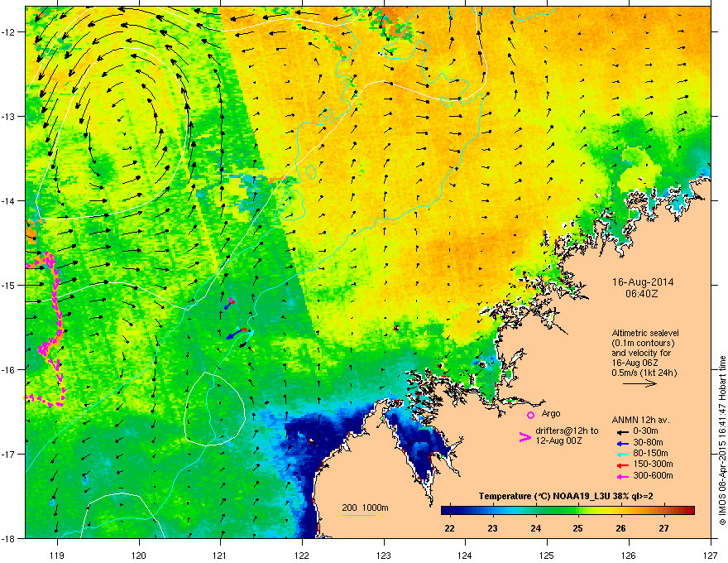This screenshot has height=563, width=728.
Task: Click the latitude axis label -16
Action: click(x=8, y=370)
